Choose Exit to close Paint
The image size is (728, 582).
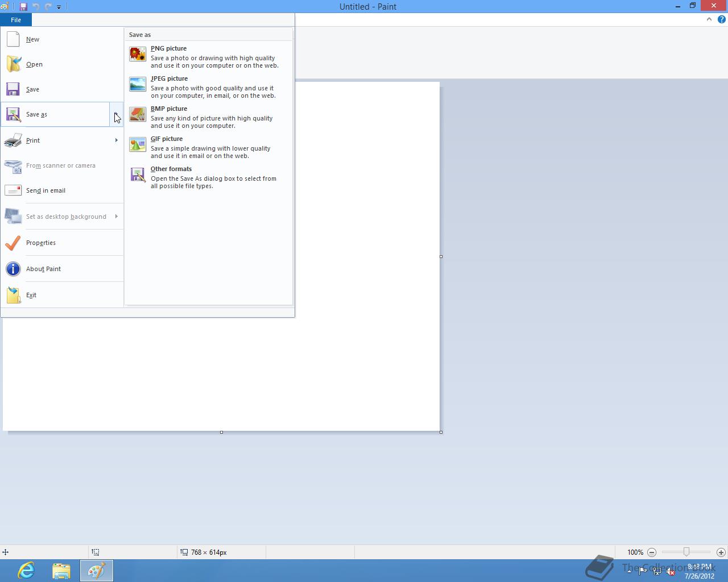coord(62,295)
